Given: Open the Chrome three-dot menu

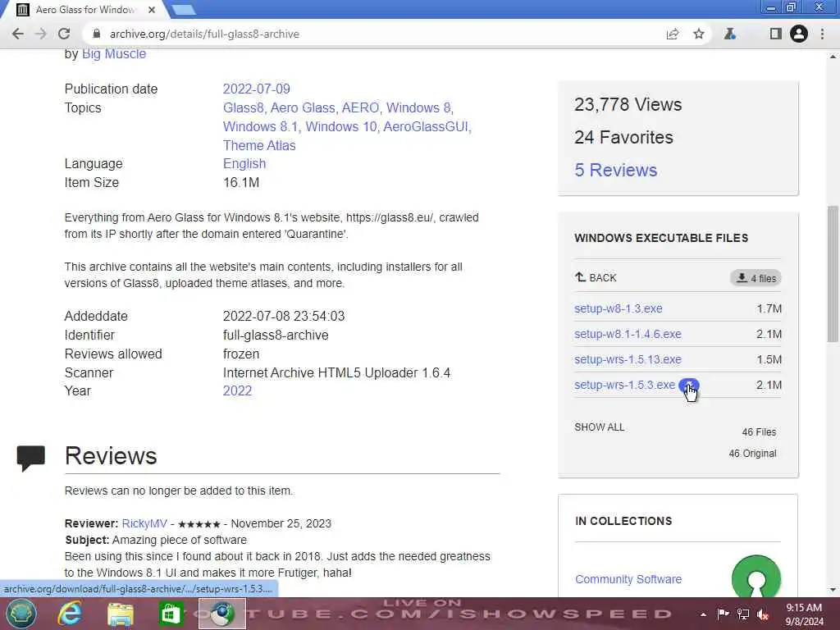Looking at the screenshot, I should [x=822, y=34].
